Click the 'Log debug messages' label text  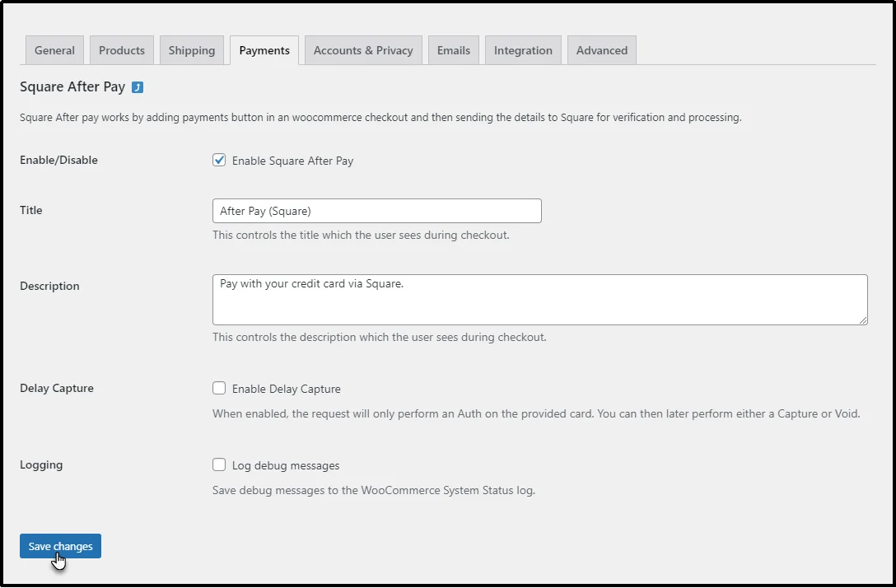coord(286,466)
